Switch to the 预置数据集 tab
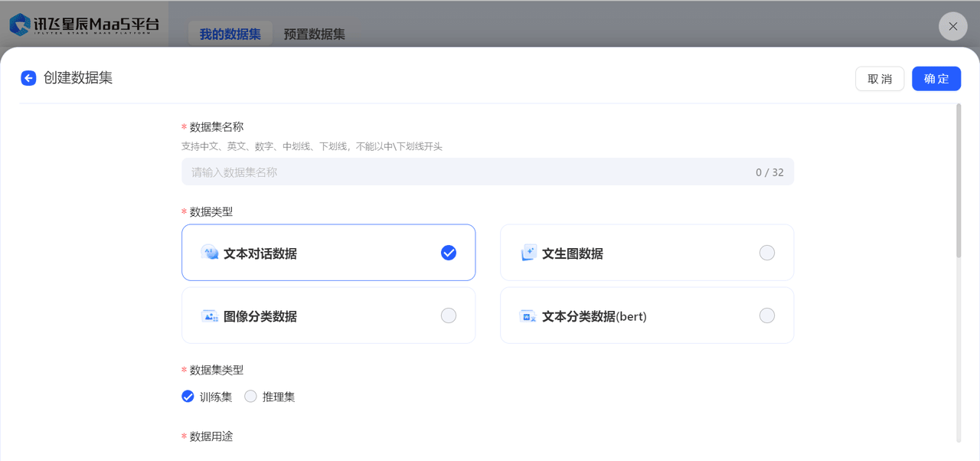The width and height of the screenshot is (980, 461). pos(314,34)
